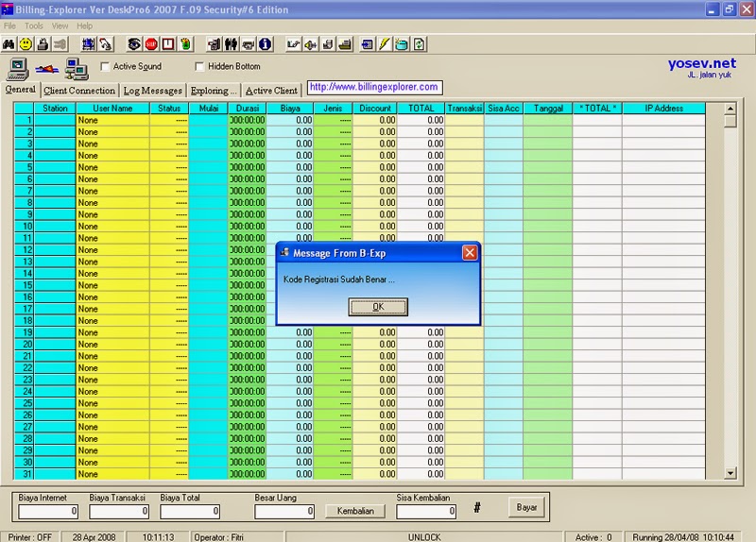Click OK in the B-Exp message dialog
Viewport: 756px width, 542px height.
[x=378, y=307]
